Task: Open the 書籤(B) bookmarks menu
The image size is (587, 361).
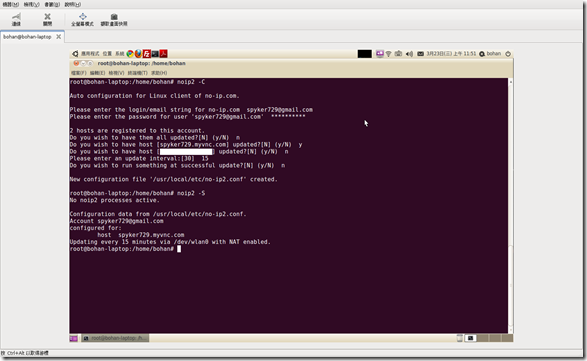Action: coord(52,4)
